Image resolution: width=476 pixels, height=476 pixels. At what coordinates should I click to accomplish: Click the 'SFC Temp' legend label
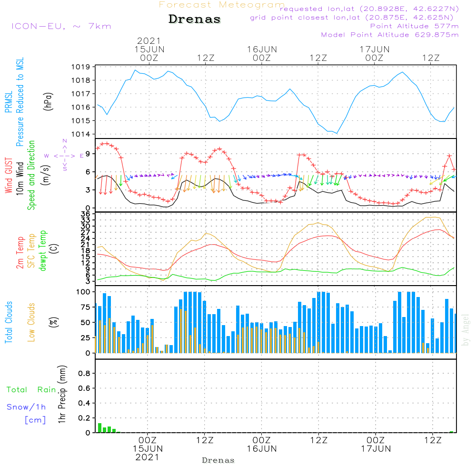click(x=31, y=251)
